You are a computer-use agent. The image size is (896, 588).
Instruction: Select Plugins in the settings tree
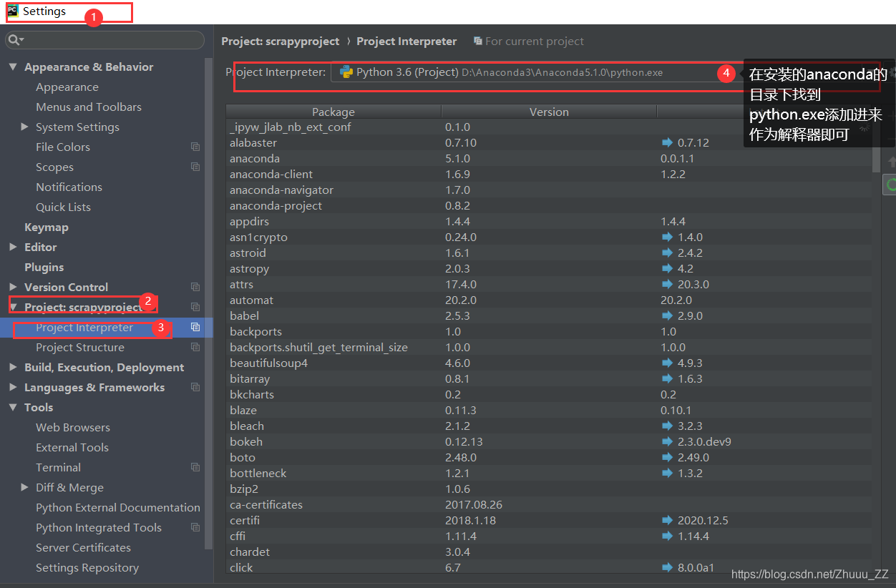[44, 267]
